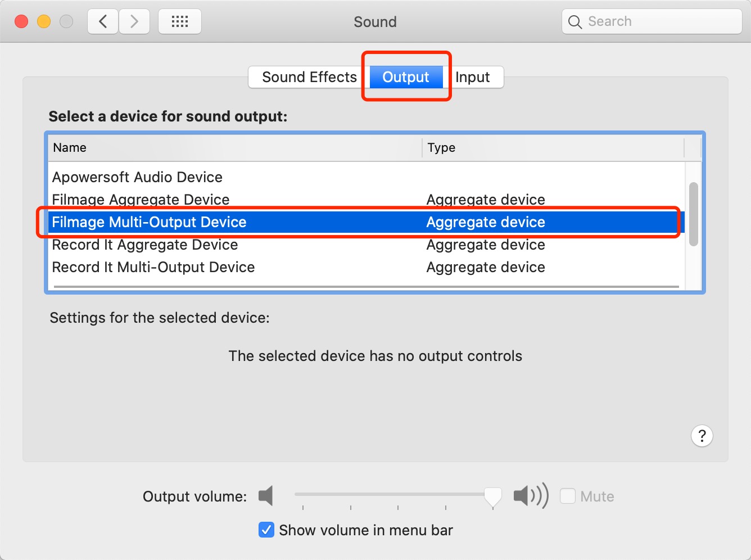
Task: Go forward with the right arrow button
Action: click(134, 22)
